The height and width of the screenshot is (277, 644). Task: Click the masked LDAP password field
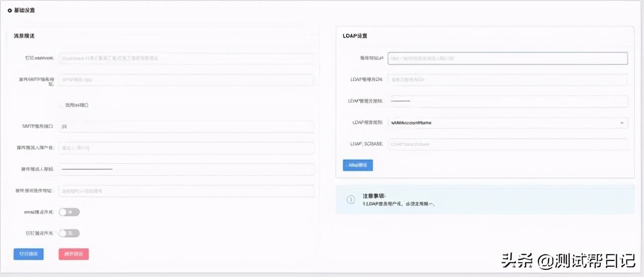pos(508,101)
